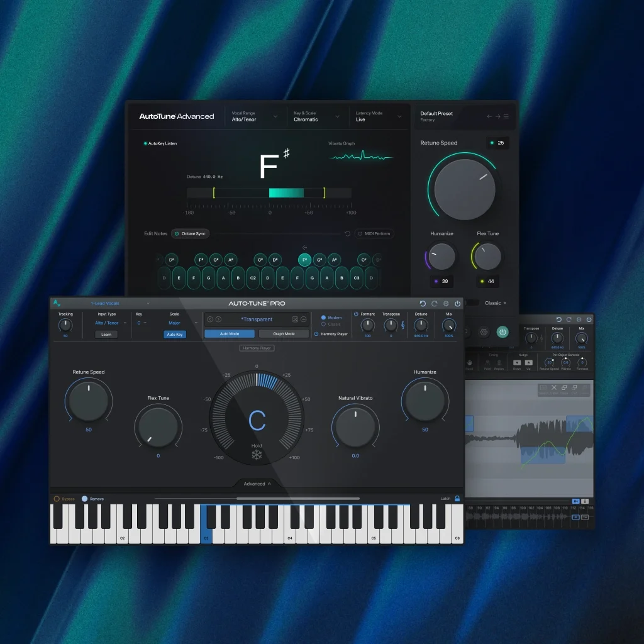Expand the Advanced panel
The width and height of the screenshot is (644, 644).
coord(257,484)
